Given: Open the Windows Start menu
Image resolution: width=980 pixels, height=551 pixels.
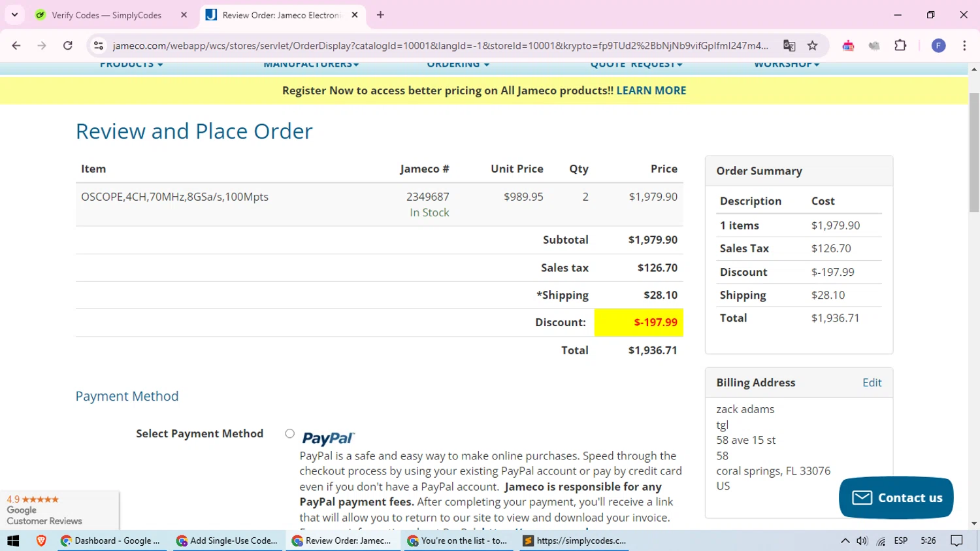Looking at the screenshot, I should 13,541.
